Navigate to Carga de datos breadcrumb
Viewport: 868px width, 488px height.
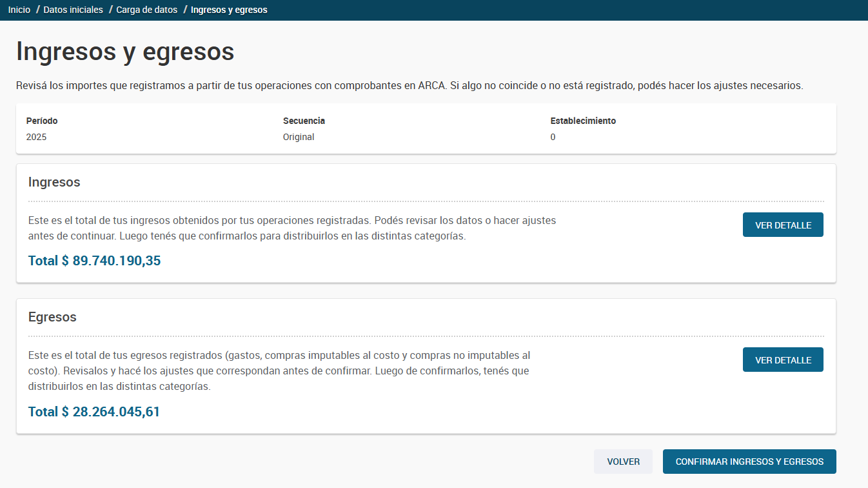(x=146, y=10)
